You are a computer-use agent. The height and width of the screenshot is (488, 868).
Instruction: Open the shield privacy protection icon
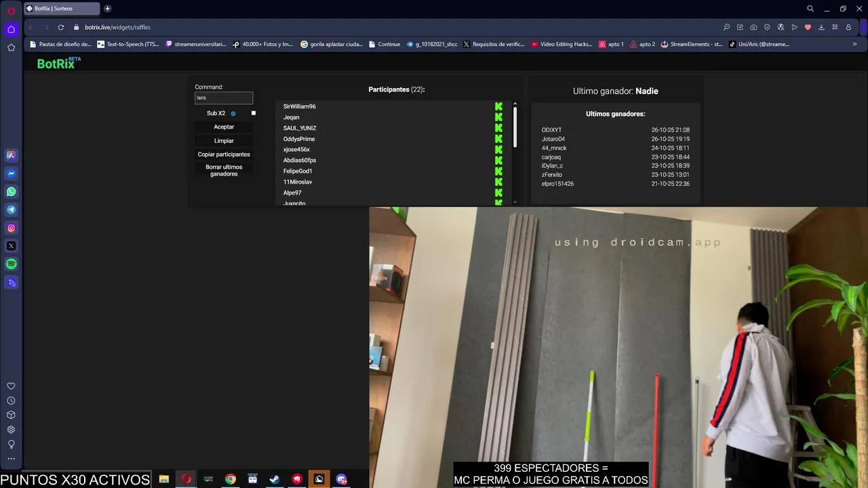click(x=767, y=27)
